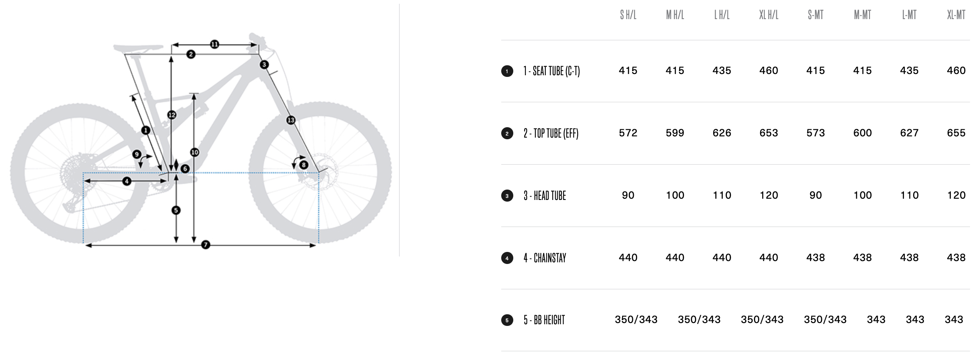Select marker 13 on the bike's fork
The image size is (980, 360).
tap(291, 120)
